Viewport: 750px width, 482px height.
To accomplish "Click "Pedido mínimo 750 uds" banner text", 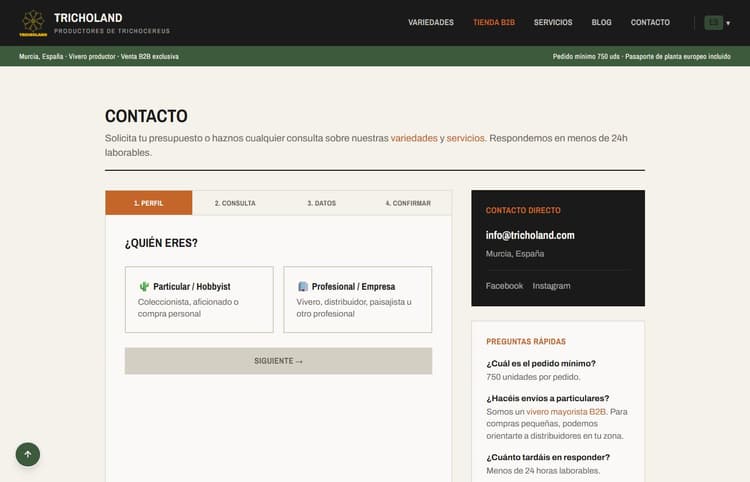I will click(586, 56).
